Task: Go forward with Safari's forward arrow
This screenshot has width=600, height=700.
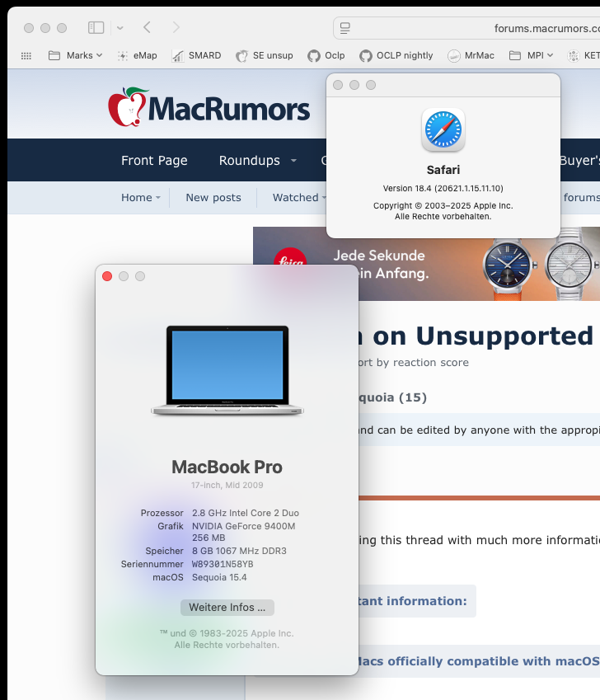Action: tap(176, 28)
